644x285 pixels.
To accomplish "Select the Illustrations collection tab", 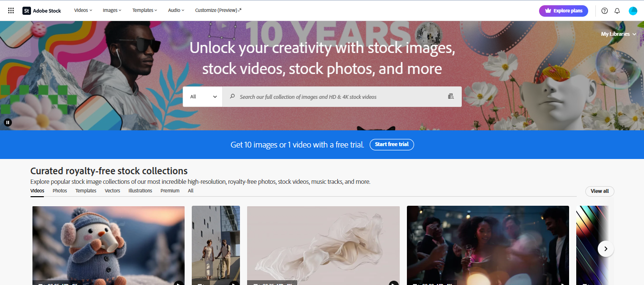I will 140,190.
